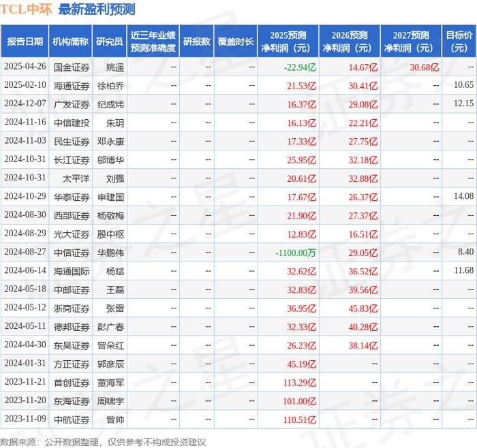Click the 16.13亿 forecast value

302,123
